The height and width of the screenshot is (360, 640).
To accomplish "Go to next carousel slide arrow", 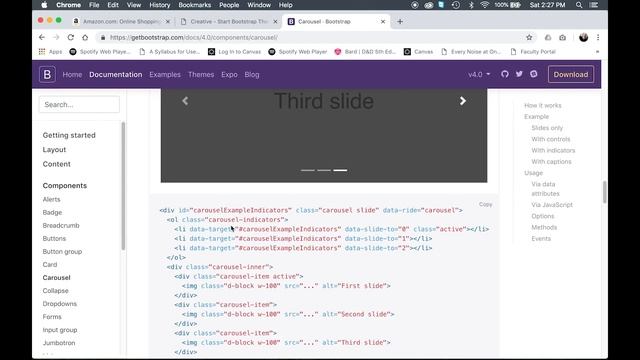I will pyautogui.click(x=462, y=101).
